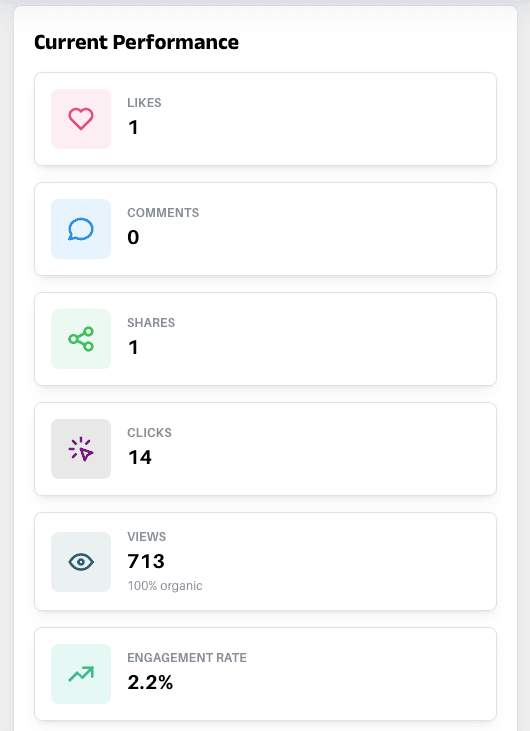Viewport: 530px width, 731px height.
Task: Click the COMMENTS label text
Action: (x=163, y=213)
